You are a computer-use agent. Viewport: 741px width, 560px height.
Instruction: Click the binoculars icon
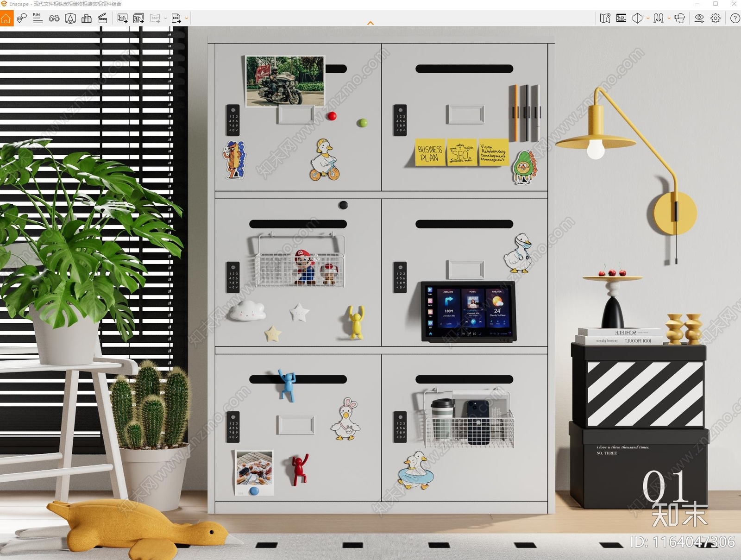(x=54, y=19)
